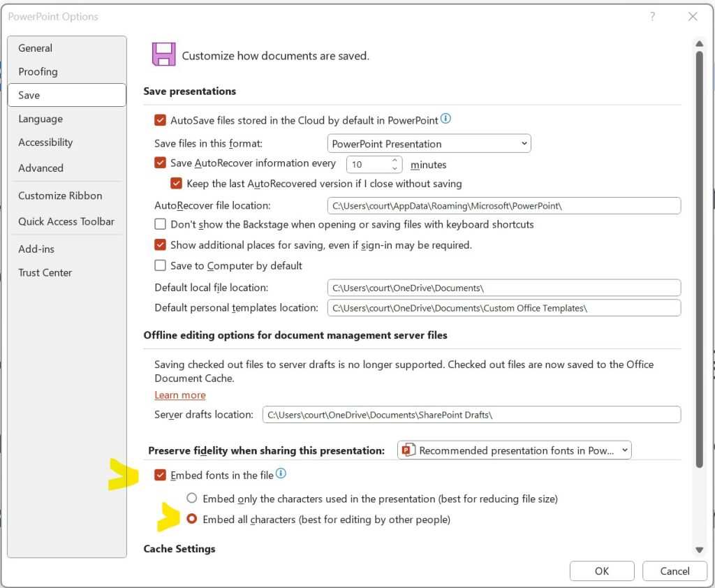Screen dimensions: 715x588
Task: Close the PowerPoint Options dialog
Action: [x=693, y=17]
